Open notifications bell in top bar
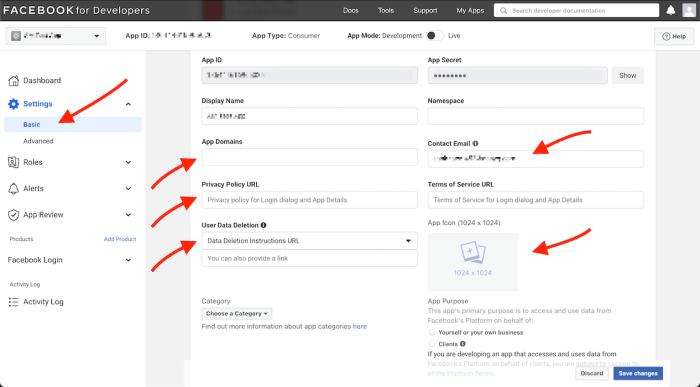The image size is (700, 387). (671, 10)
